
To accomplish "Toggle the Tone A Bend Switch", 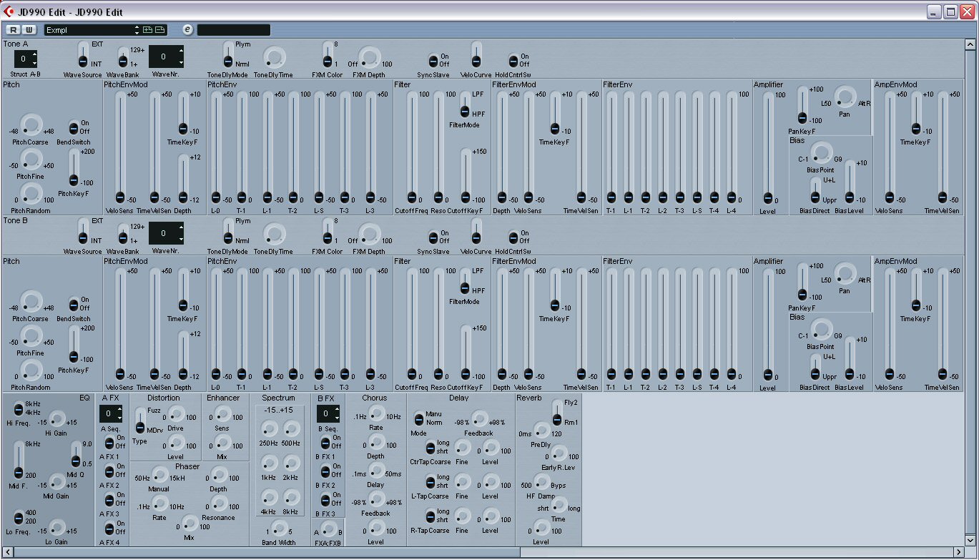I will [x=74, y=128].
